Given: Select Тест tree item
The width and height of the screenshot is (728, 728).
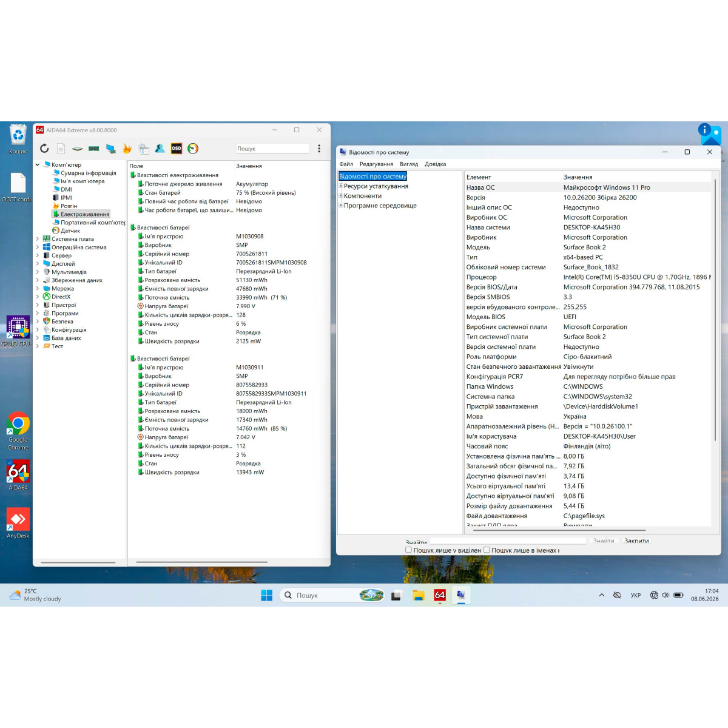Looking at the screenshot, I should [x=57, y=346].
